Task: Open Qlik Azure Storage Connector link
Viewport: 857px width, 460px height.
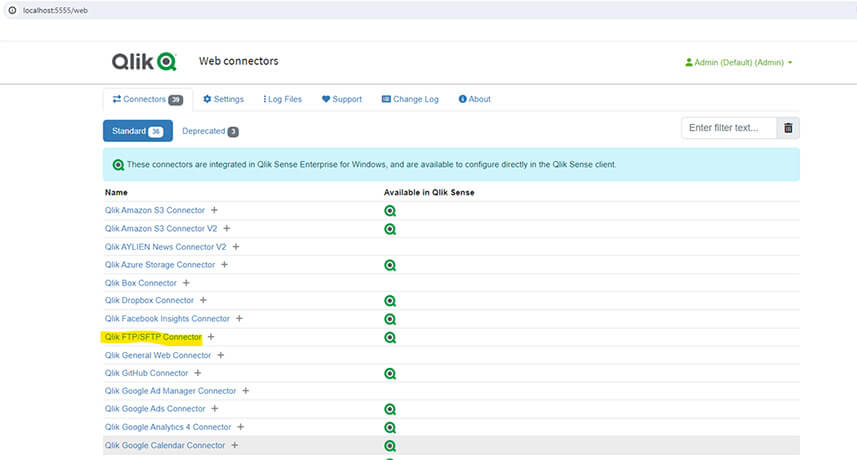Action: coord(160,265)
